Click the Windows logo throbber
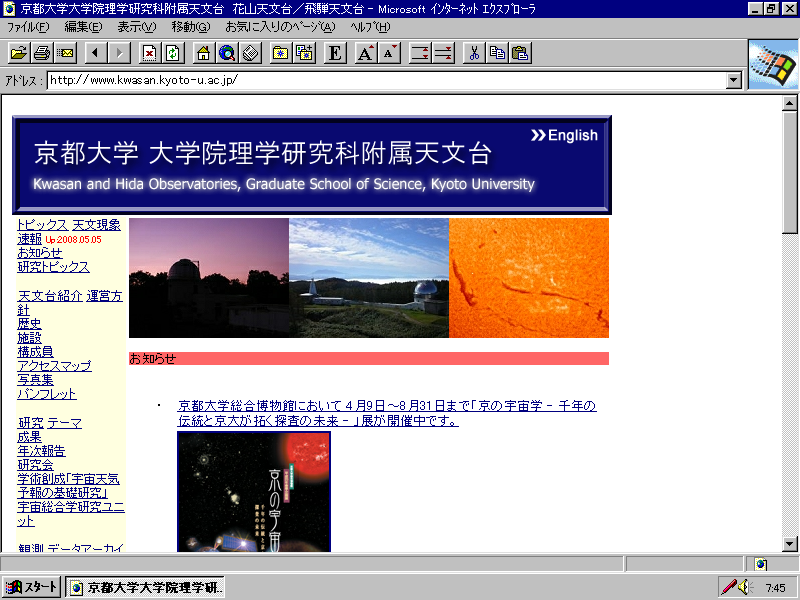The image size is (800, 600). 773,65
